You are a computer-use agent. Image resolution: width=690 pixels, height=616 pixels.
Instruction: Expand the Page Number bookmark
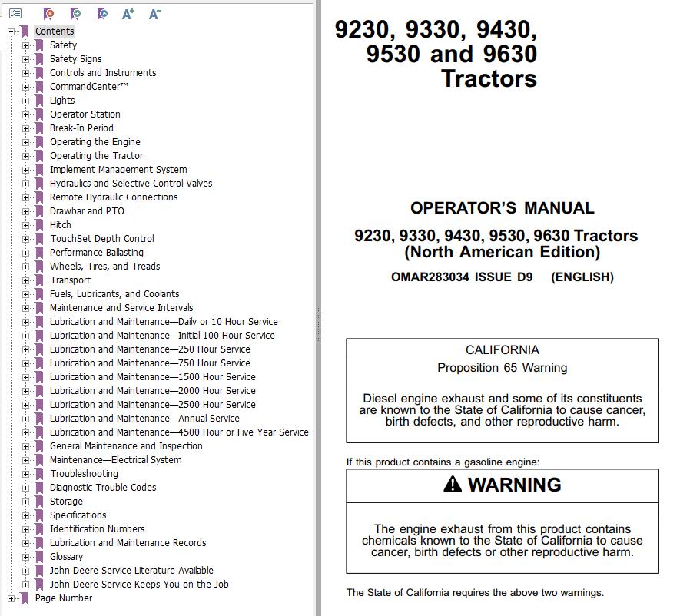[x=11, y=598]
